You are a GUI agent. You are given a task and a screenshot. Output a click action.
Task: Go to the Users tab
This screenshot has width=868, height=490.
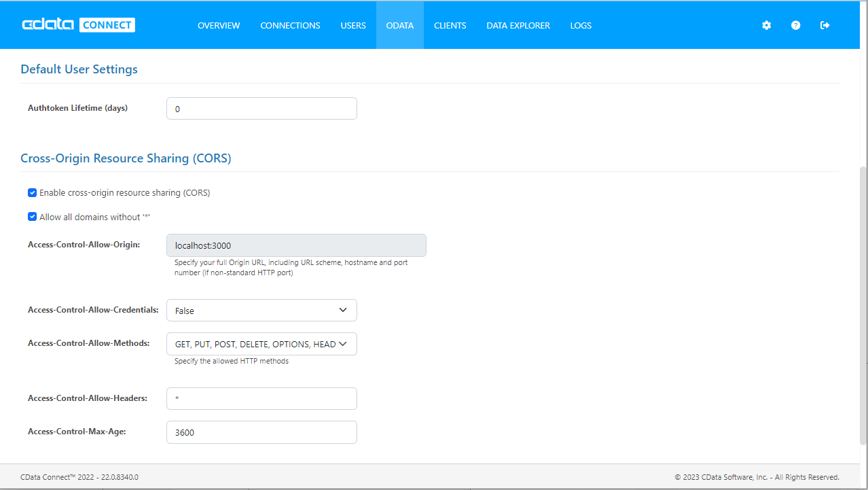353,26
